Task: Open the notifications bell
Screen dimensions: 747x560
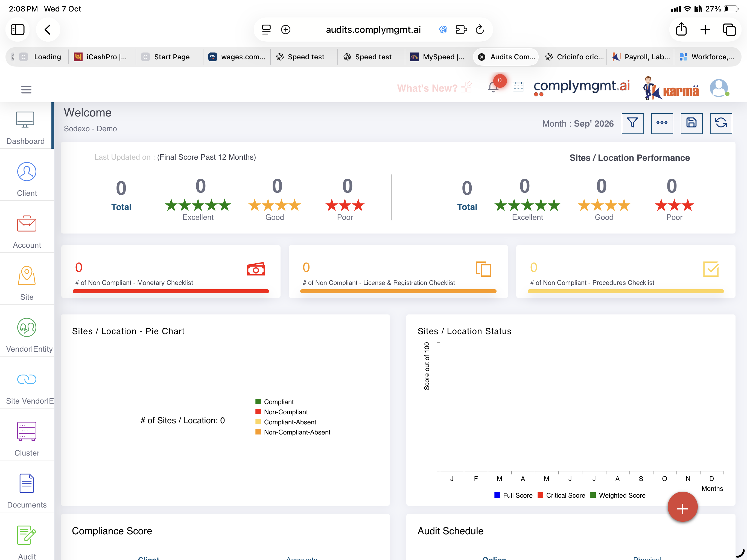Action: click(493, 87)
